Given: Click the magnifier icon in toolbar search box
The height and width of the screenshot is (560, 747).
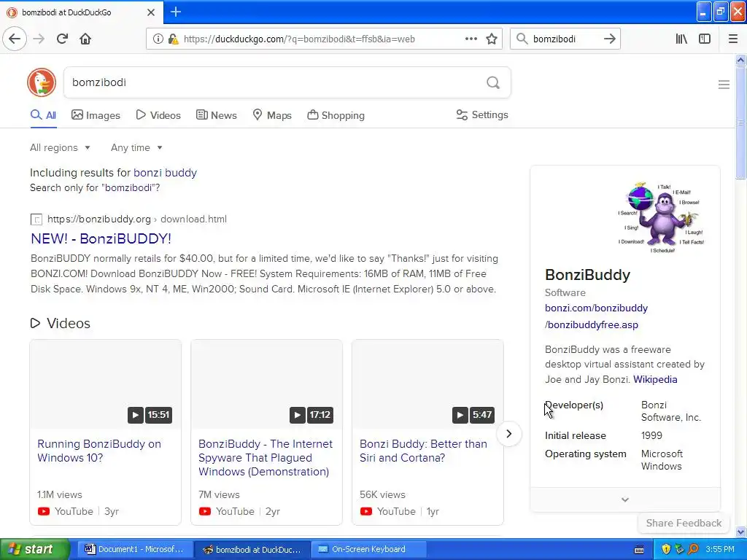Looking at the screenshot, I should [x=522, y=39].
